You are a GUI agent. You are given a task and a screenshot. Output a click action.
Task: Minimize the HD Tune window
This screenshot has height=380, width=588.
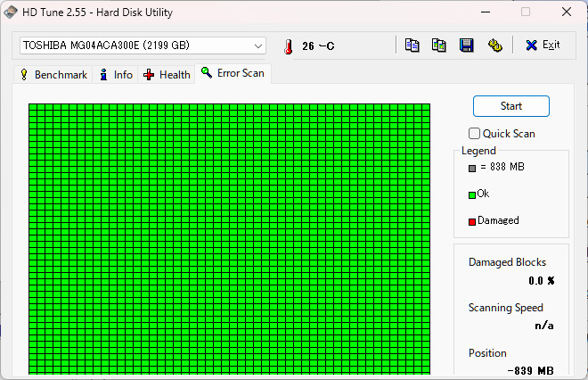point(486,12)
